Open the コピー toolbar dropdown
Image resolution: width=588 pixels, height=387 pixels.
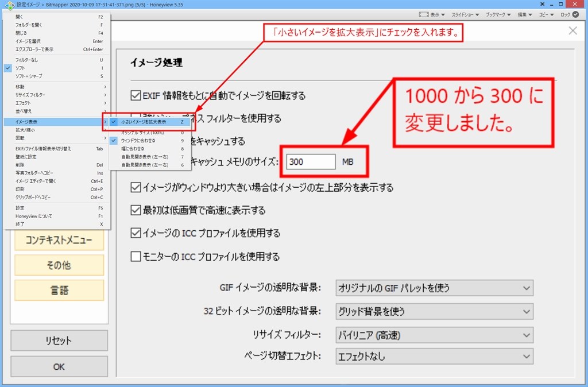546,14
